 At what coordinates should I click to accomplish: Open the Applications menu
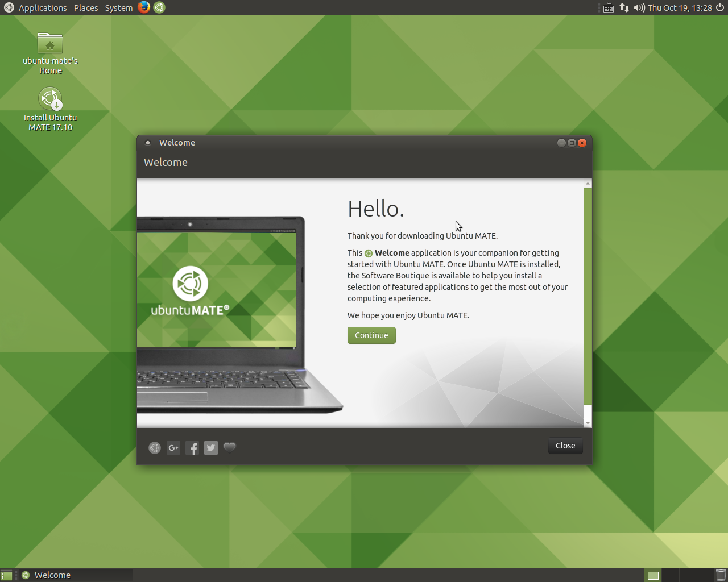coord(43,8)
